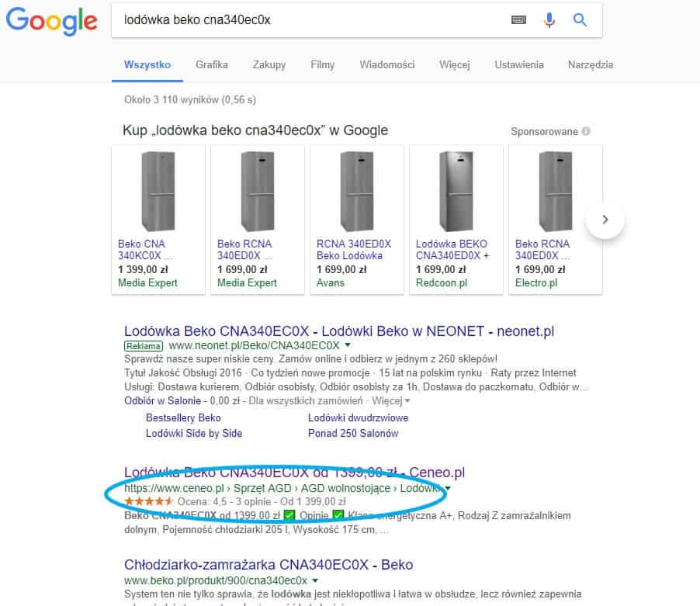This screenshot has width=700, height=606.
Task: Click the Google logo
Action: point(51,21)
